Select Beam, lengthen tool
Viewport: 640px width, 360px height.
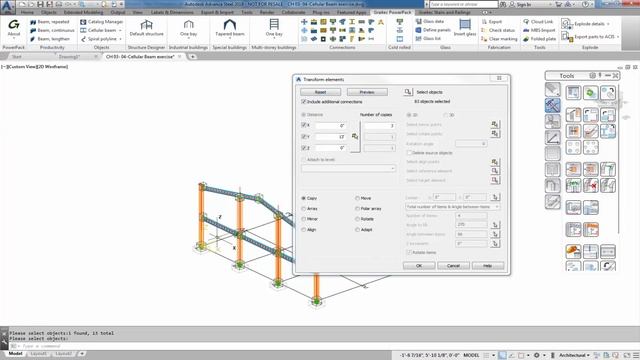(x=49, y=39)
